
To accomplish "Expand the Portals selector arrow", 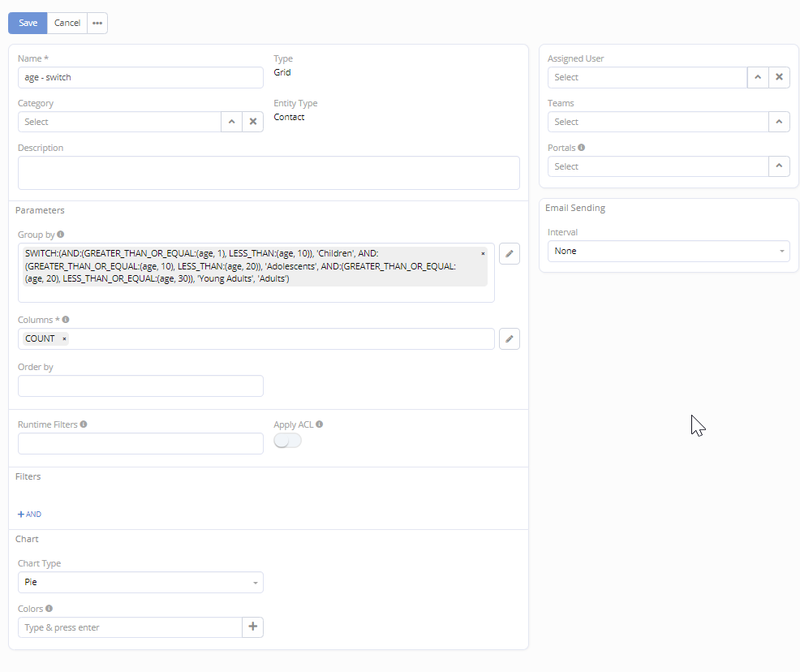I will tap(779, 166).
